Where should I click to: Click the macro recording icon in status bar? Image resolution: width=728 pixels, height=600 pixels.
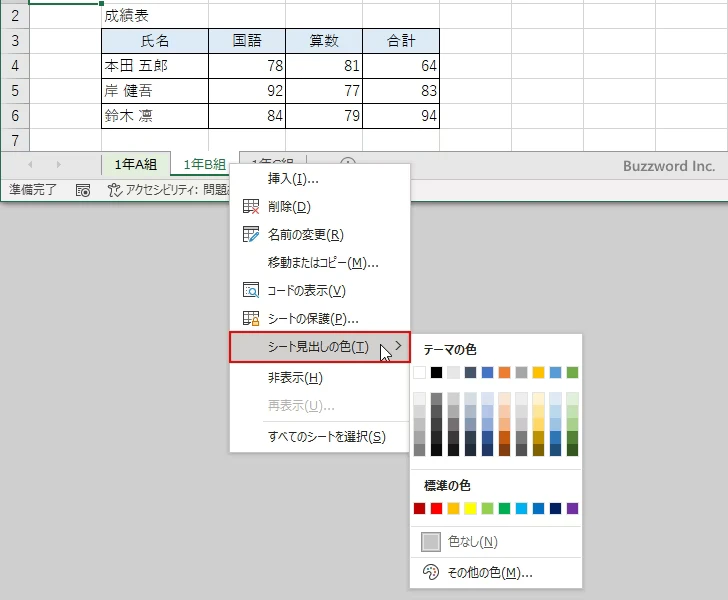[x=83, y=190]
